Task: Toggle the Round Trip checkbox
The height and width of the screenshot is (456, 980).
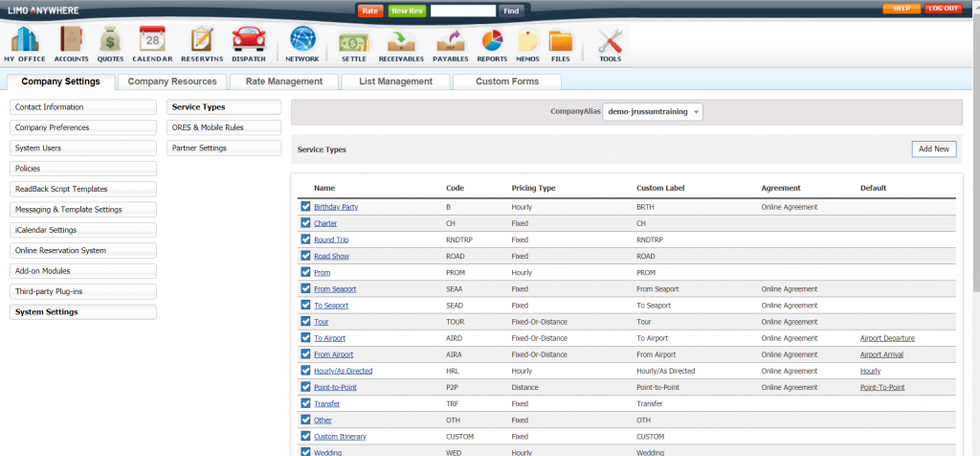Action: tap(305, 239)
